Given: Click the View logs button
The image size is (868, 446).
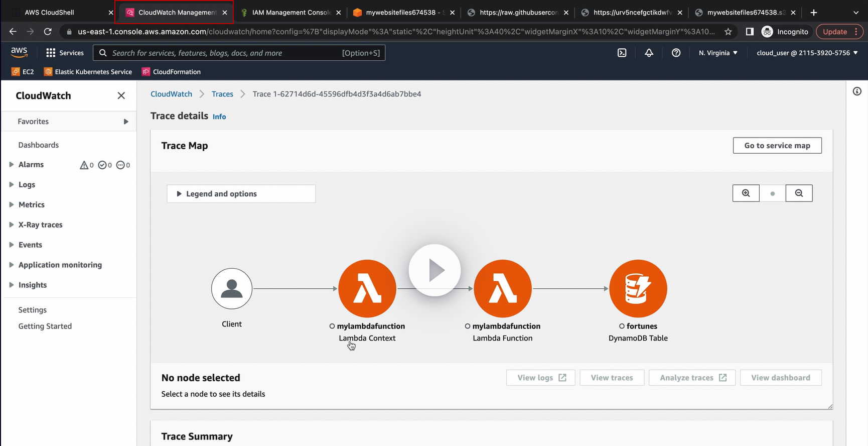Looking at the screenshot, I should (541, 378).
